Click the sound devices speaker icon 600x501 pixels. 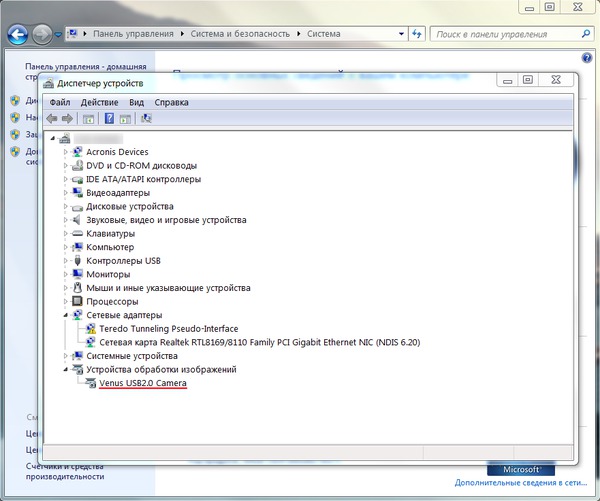pos(77,220)
